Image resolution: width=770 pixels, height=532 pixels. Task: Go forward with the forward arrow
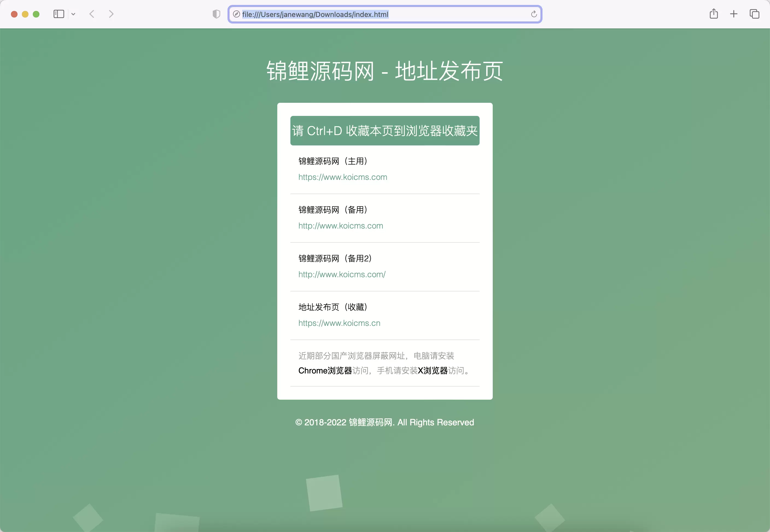tap(111, 14)
